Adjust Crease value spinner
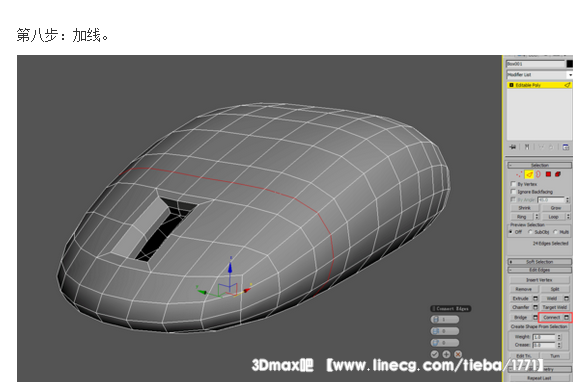The height and width of the screenshot is (382, 573). [x=559, y=345]
